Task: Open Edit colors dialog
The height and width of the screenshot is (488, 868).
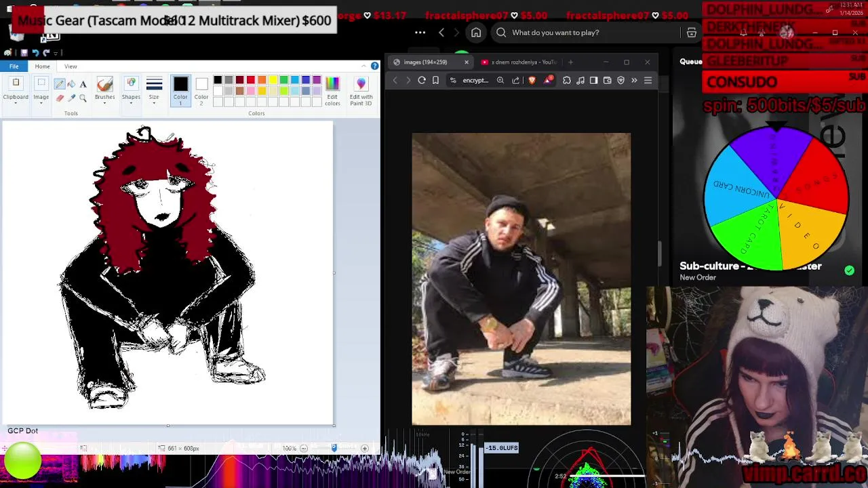Action: point(332,91)
